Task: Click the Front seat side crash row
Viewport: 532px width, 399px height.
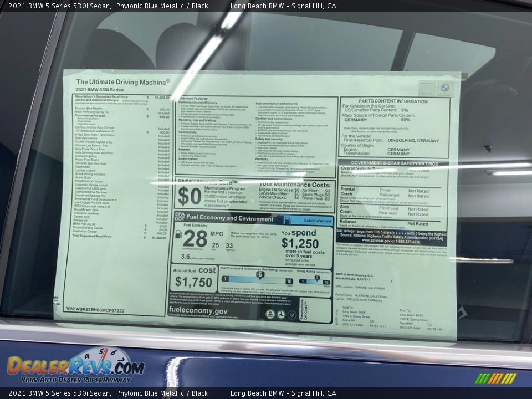Action: click(x=404, y=209)
